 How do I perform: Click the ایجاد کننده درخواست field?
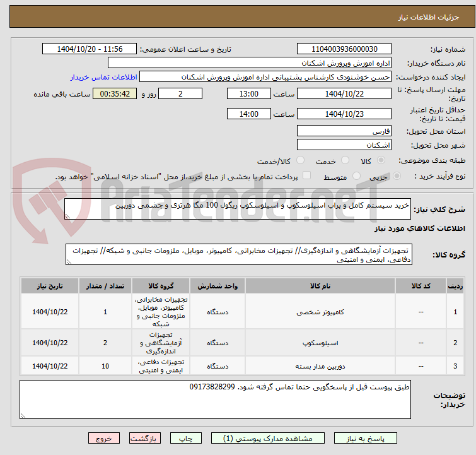[x=265, y=77]
